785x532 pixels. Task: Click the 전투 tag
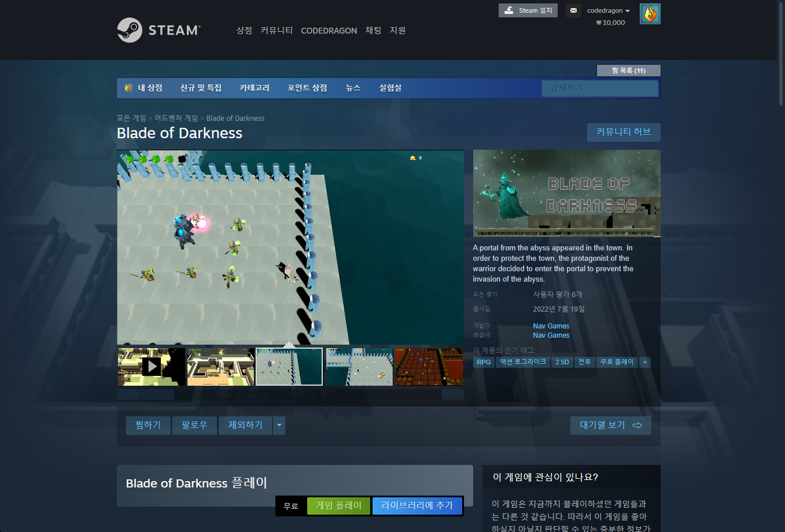tap(585, 362)
